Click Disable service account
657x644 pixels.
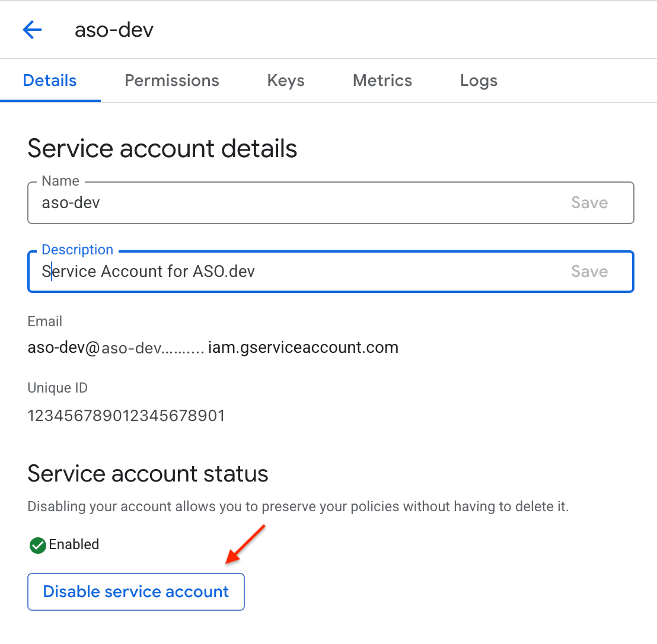[x=136, y=591]
